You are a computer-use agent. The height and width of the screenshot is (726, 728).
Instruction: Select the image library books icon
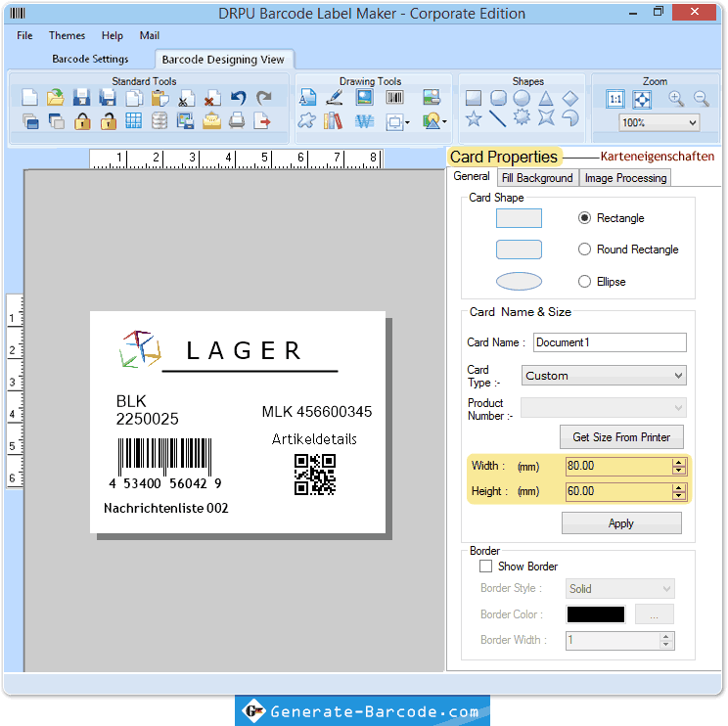pos(334,121)
